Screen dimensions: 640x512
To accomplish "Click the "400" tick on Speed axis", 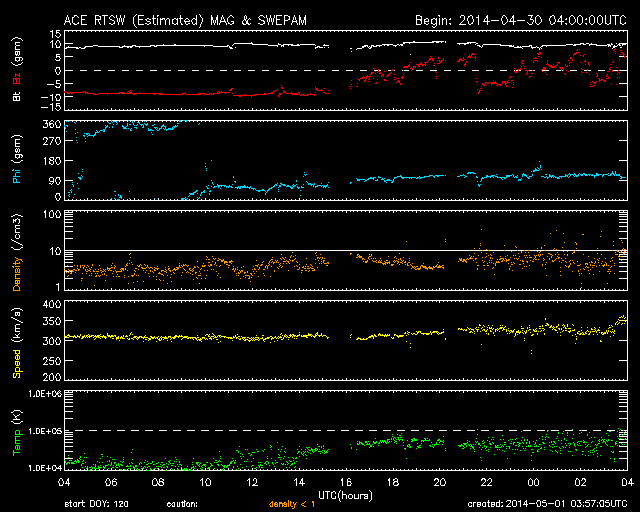I will (52, 305).
